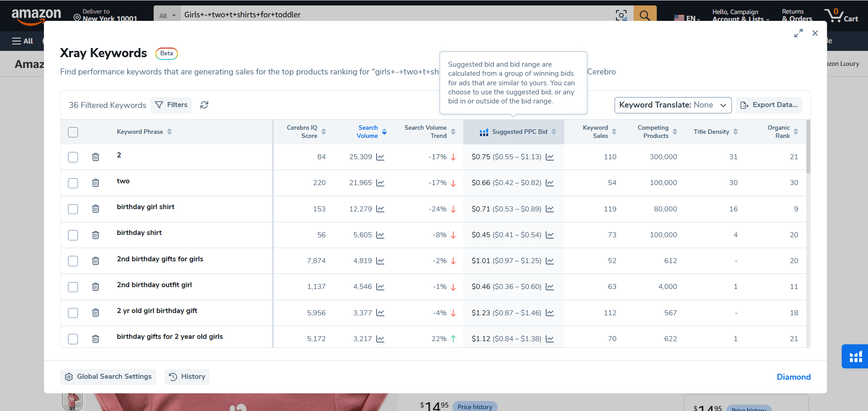868x411 pixels.
Task: Open Global Search Settings
Action: point(108,377)
